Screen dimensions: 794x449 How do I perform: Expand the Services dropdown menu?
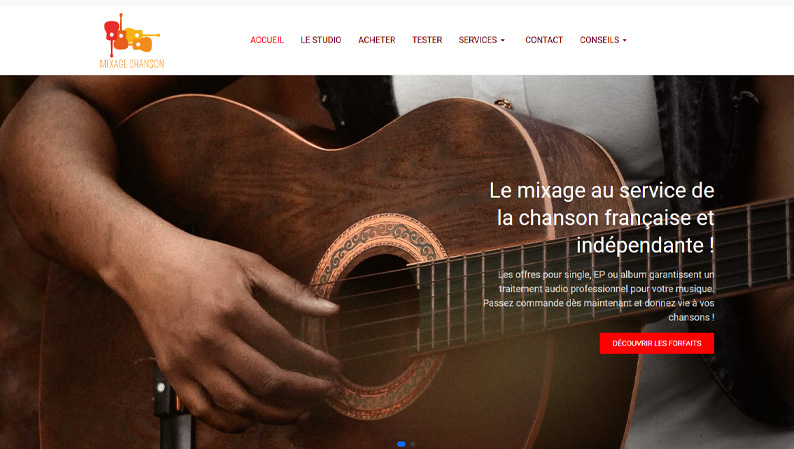pos(482,40)
